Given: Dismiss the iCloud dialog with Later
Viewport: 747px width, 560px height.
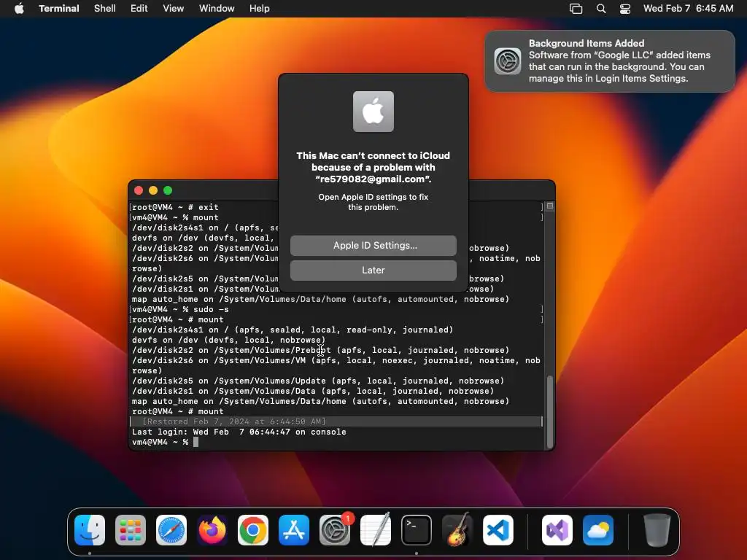Looking at the screenshot, I should click(x=373, y=271).
